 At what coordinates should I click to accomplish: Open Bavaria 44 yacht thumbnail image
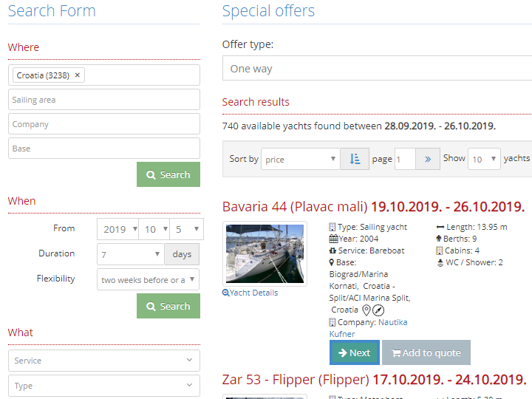click(265, 254)
